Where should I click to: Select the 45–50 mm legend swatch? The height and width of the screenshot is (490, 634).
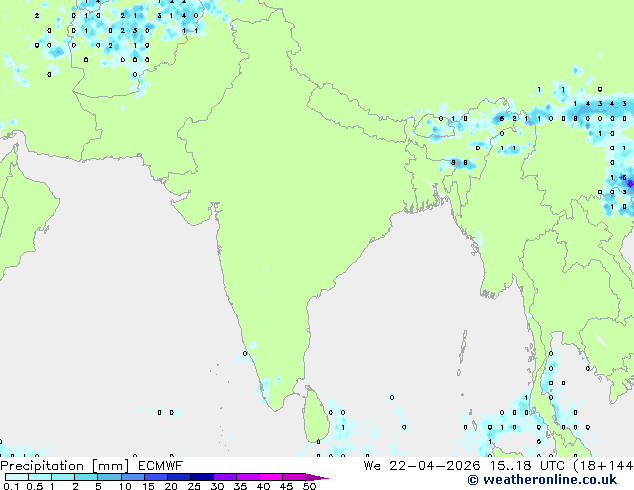pyautogui.click(x=294, y=477)
